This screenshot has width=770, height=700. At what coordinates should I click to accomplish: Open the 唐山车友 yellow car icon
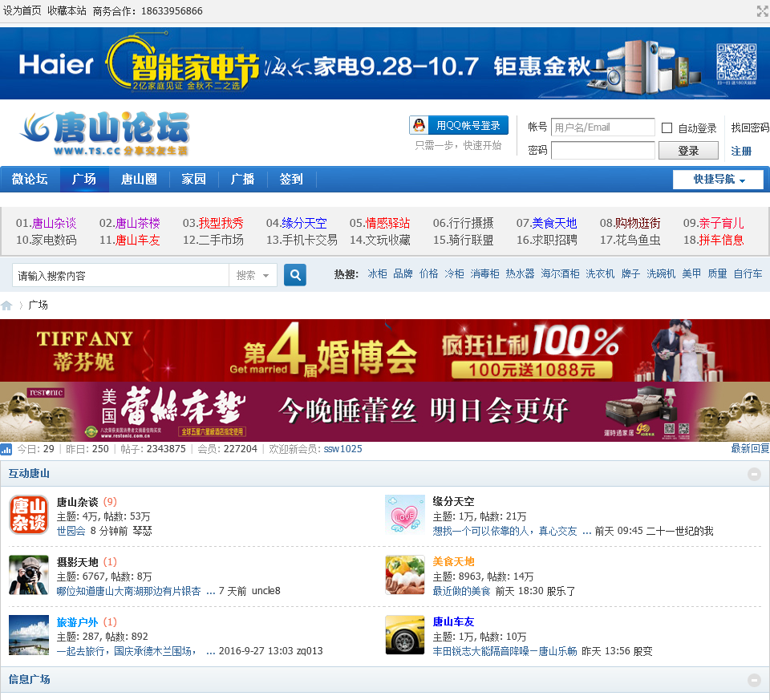coord(405,635)
